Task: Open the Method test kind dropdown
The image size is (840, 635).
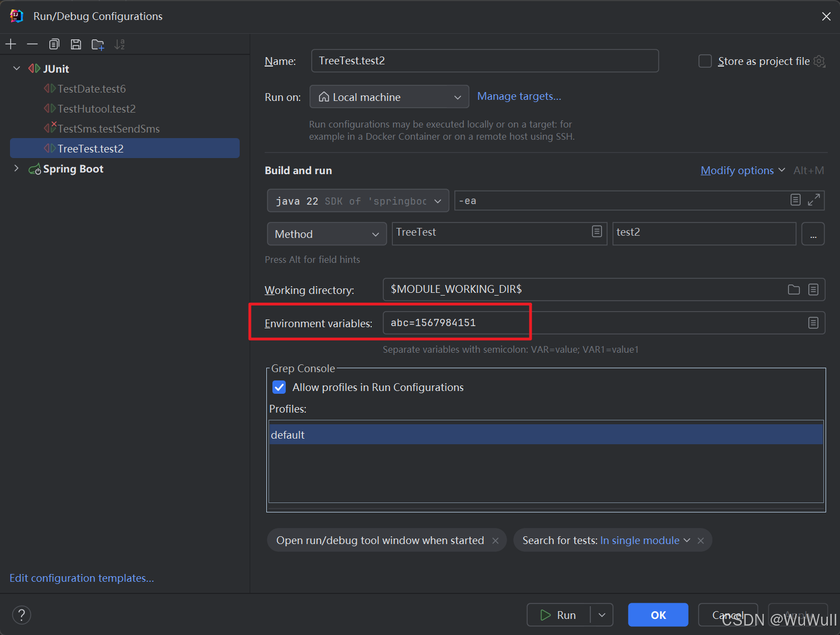Action: click(327, 234)
